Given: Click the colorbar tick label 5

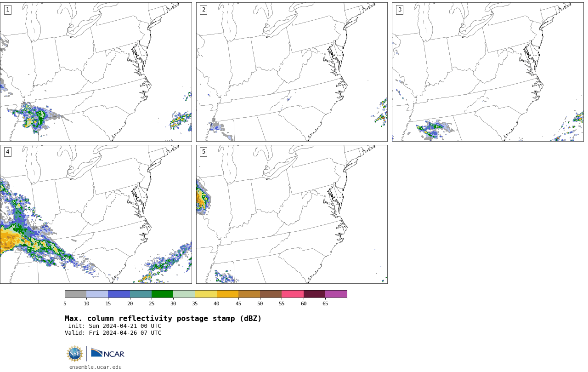Looking at the screenshot, I should pyautogui.click(x=65, y=303).
